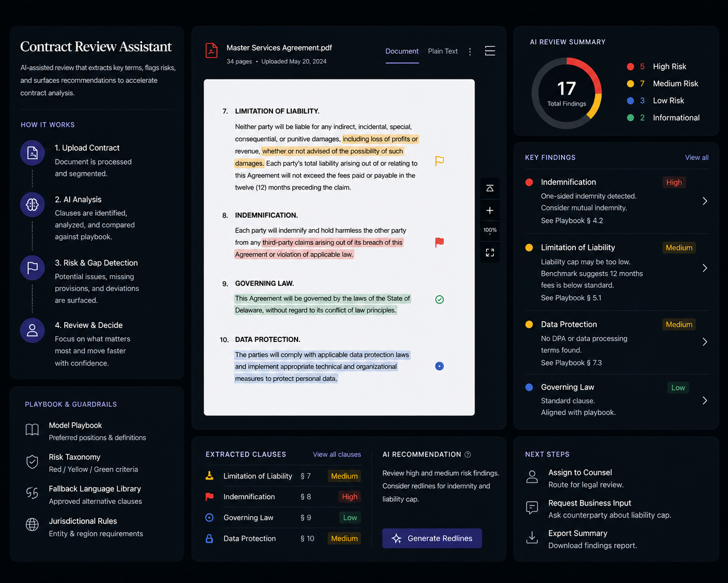Image resolution: width=728 pixels, height=583 pixels.
Task: Open the vertical three-dot document menu
Action: click(x=470, y=51)
